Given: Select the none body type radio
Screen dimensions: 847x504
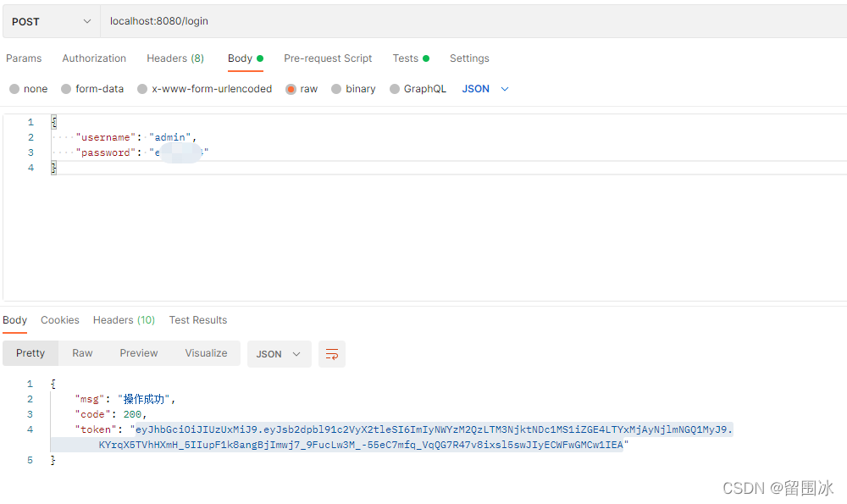Looking at the screenshot, I should pyautogui.click(x=14, y=89).
